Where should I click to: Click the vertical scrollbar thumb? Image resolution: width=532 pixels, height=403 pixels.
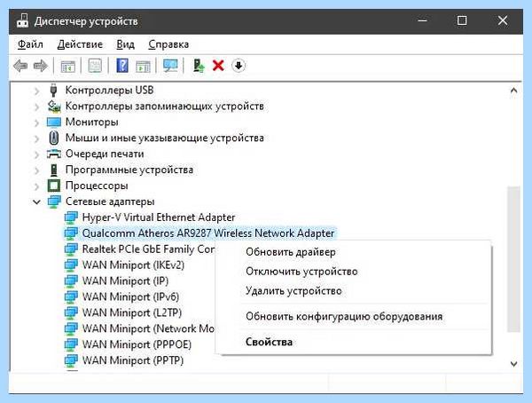(513, 259)
